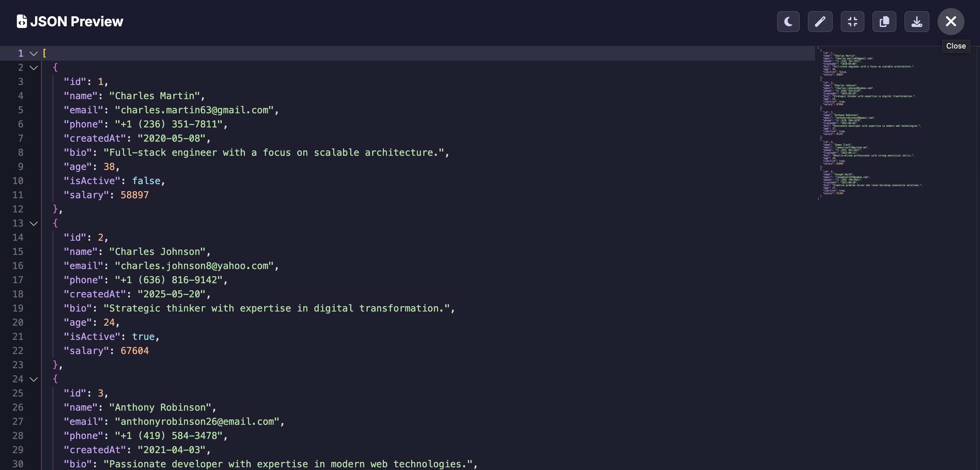Viewport: 980px width, 470px height.
Task: Close the JSON Preview with the X
Action: point(950,21)
